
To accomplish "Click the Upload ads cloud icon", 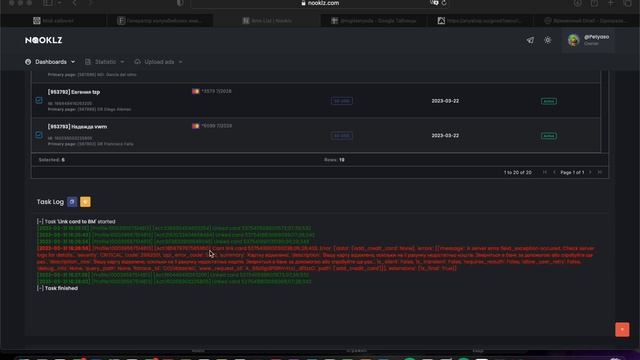I will coord(138,62).
